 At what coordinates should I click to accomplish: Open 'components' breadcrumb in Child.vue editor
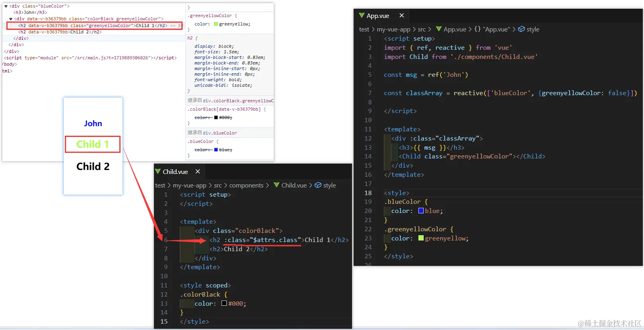(x=246, y=186)
